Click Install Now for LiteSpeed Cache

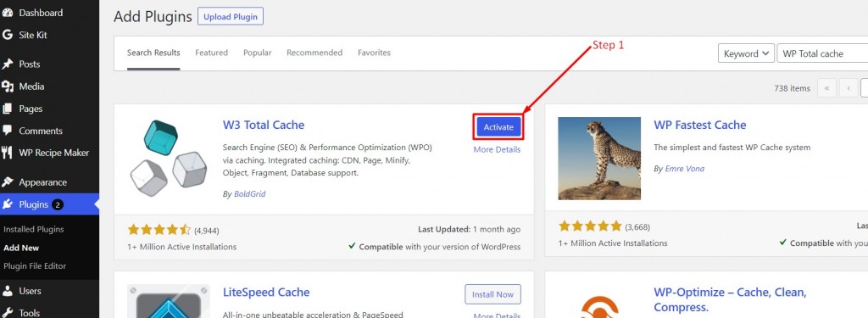(x=492, y=295)
